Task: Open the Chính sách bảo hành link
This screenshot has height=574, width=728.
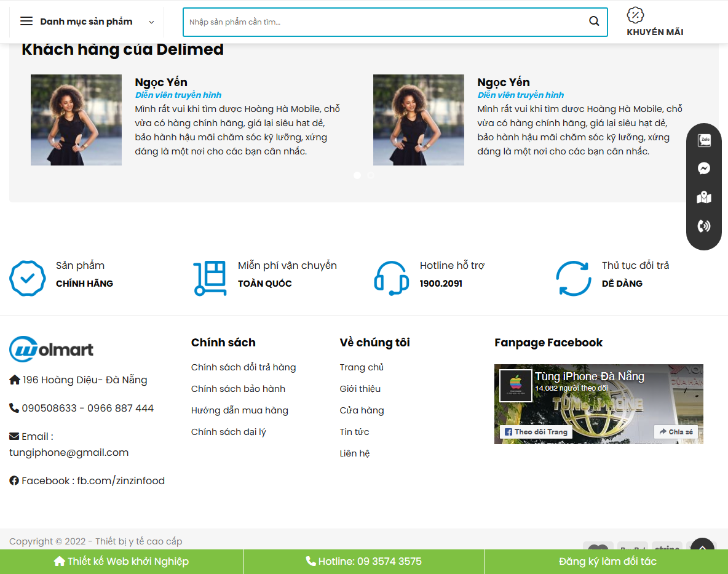Action: pos(238,388)
